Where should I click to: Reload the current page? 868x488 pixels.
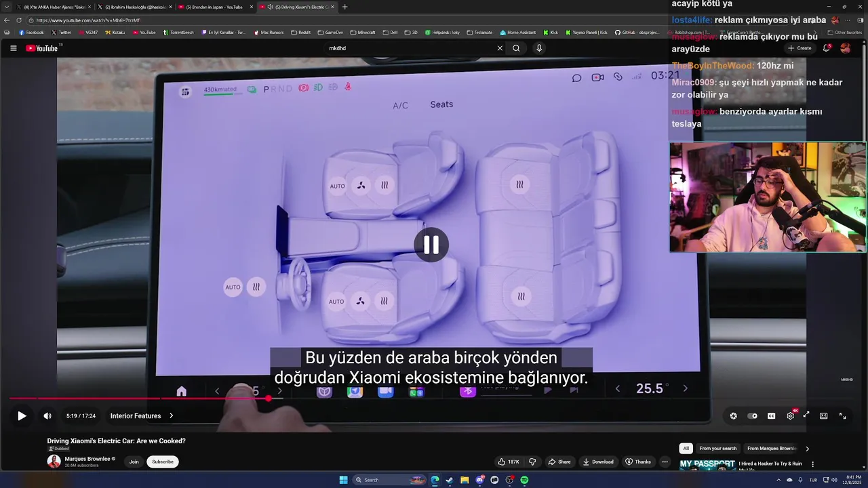point(19,20)
